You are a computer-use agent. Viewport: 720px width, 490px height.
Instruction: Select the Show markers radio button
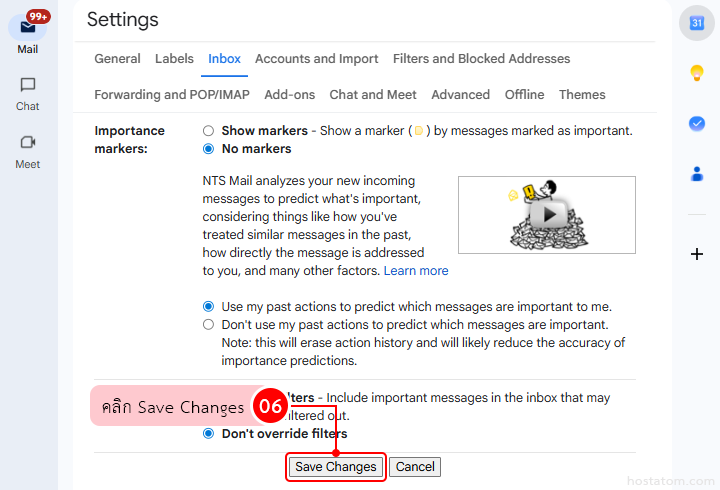pyautogui.click(x=208, y=131)
